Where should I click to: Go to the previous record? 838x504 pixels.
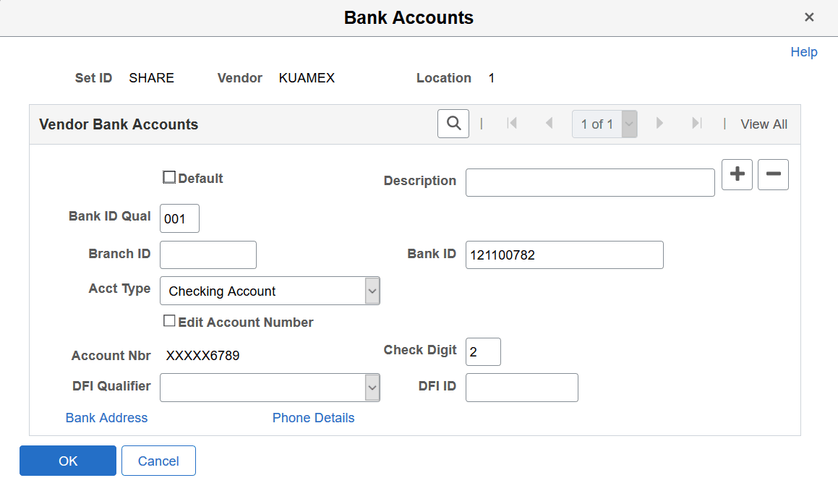tap(550, 124)
